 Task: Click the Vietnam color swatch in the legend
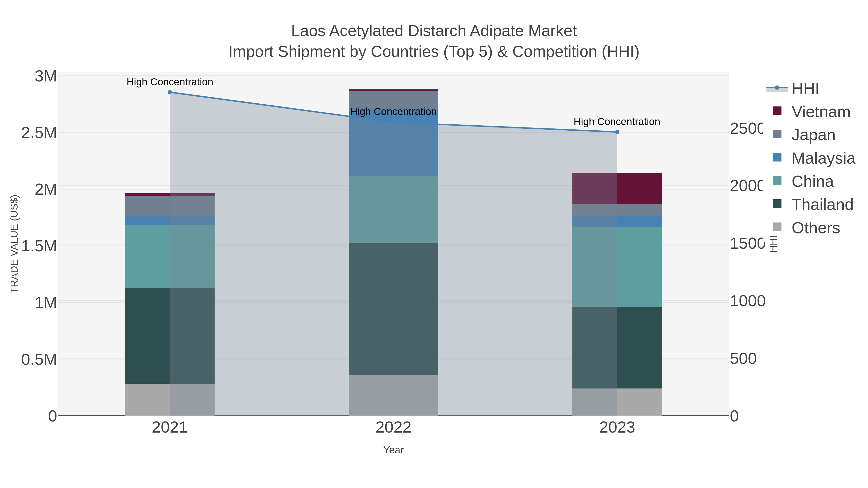tap(777, 111)
